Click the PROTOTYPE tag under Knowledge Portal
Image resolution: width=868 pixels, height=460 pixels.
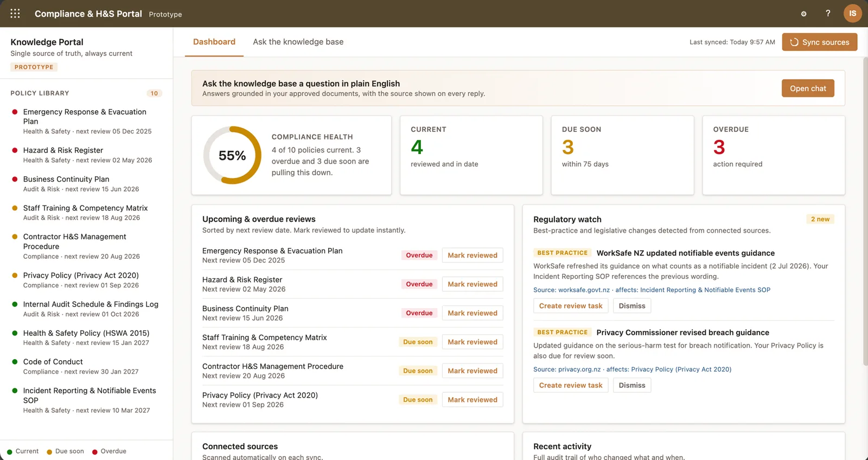pyautogui.click(x=34, y=67)
